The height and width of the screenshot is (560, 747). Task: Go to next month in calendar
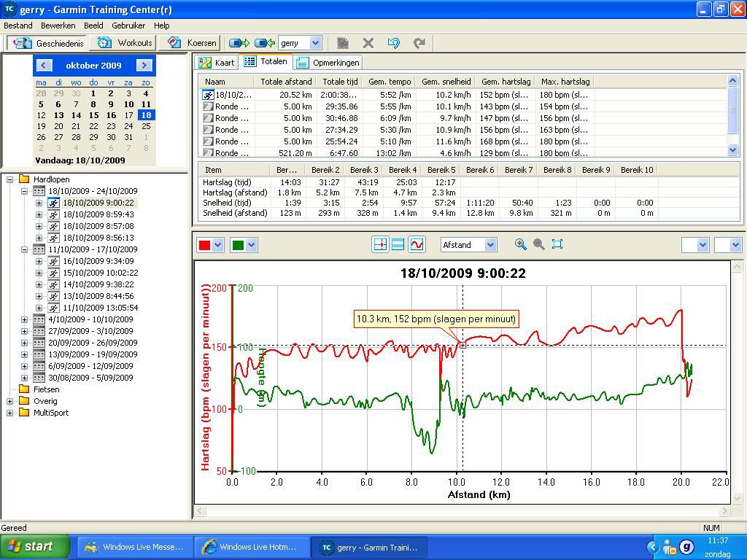[x=144, y=65]
